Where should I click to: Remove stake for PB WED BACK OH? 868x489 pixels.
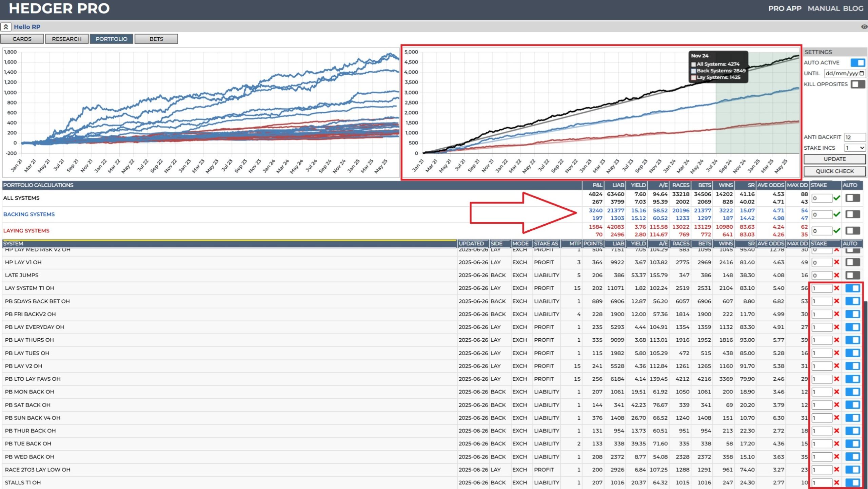[836, 457]
